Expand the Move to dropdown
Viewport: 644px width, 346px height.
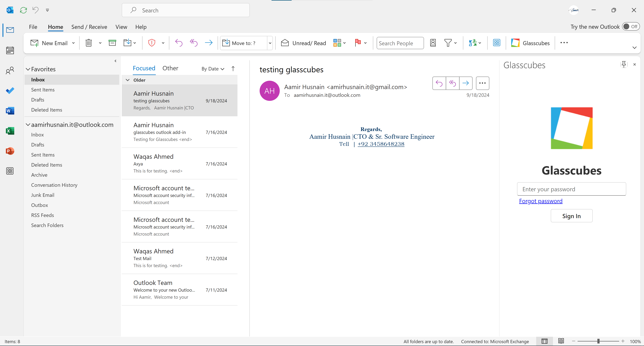(x=270, y=43)
